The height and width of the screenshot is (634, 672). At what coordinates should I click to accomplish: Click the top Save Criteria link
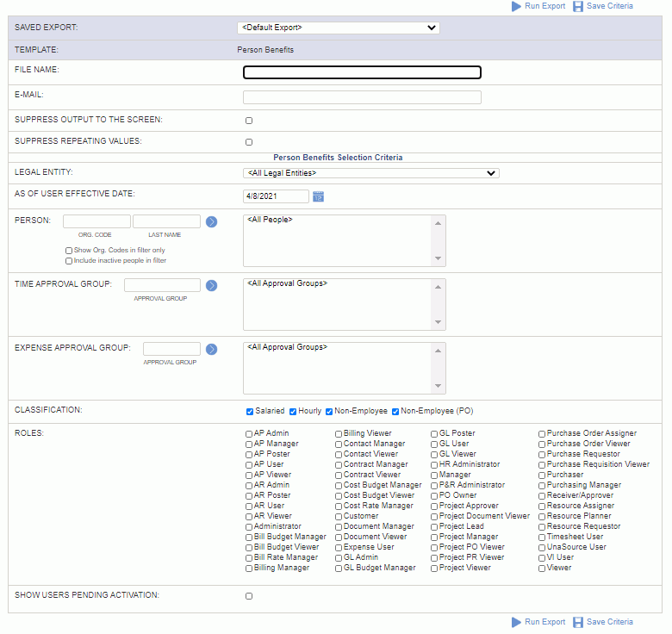point(609,6)
